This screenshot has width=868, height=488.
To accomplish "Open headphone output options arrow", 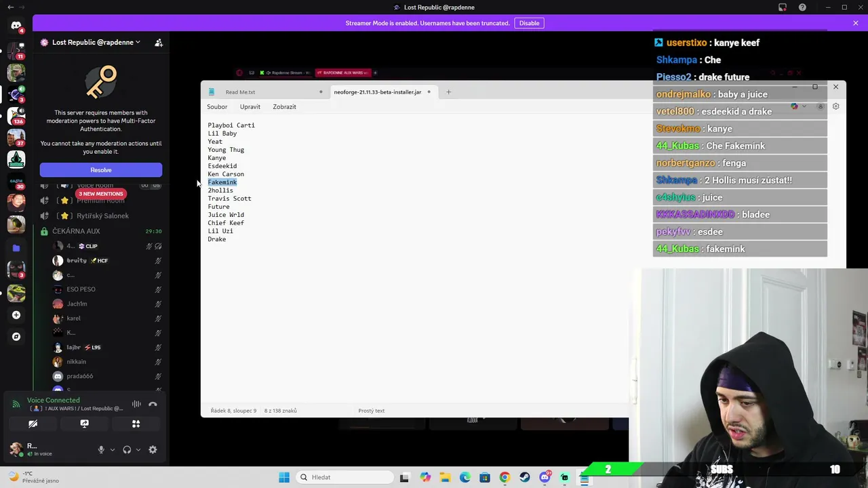I will [138, 449].
